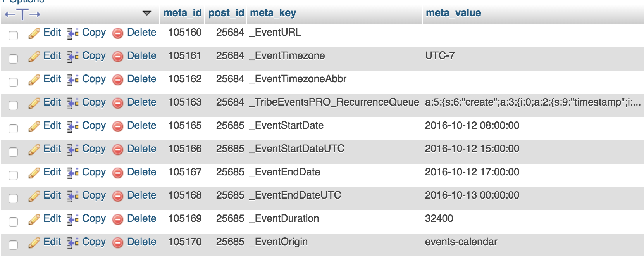Open the column options dropdown arrow in header

click(146, 13)
